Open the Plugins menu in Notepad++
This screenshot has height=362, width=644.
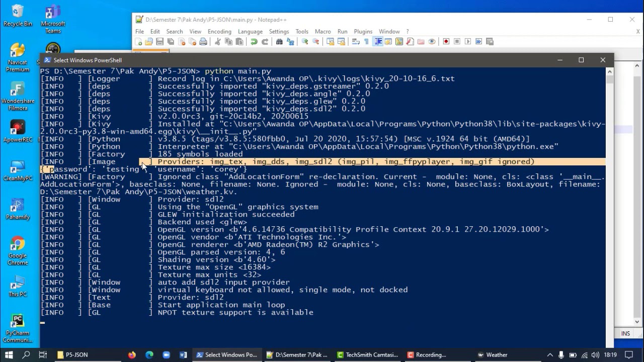[363, 31]
